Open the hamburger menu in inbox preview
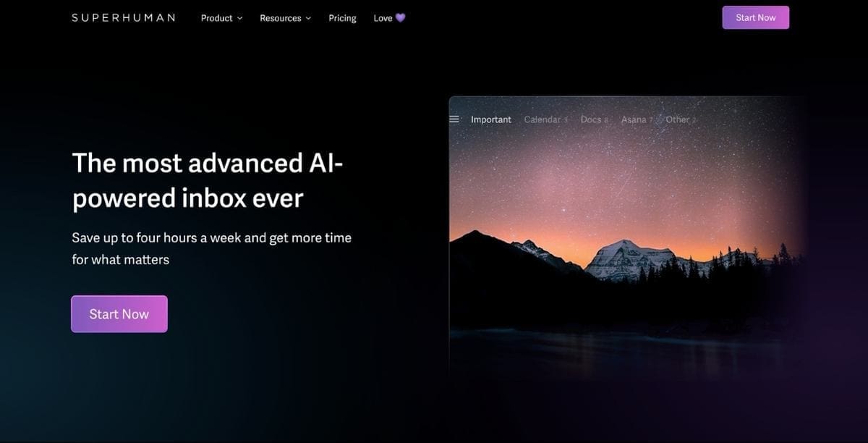 tap(454, 119)
